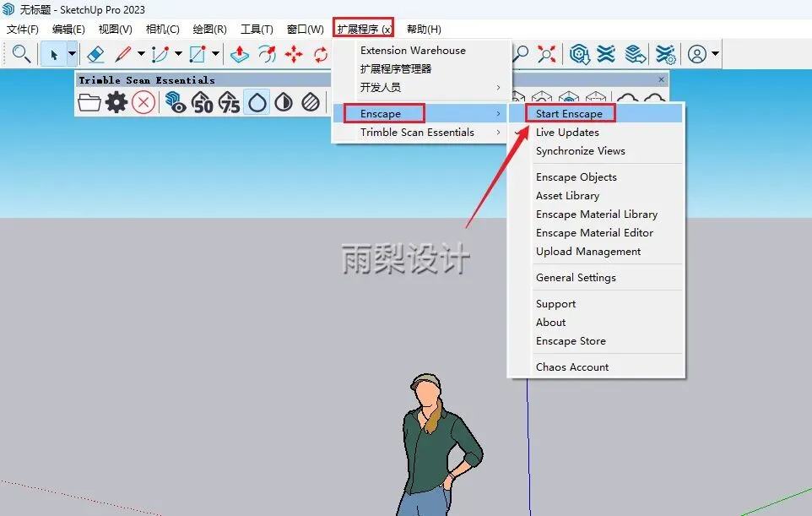Expand the Enscape submenu entry
The height and width of the screenshot is (516, 812).
click(x=420, y=113)
